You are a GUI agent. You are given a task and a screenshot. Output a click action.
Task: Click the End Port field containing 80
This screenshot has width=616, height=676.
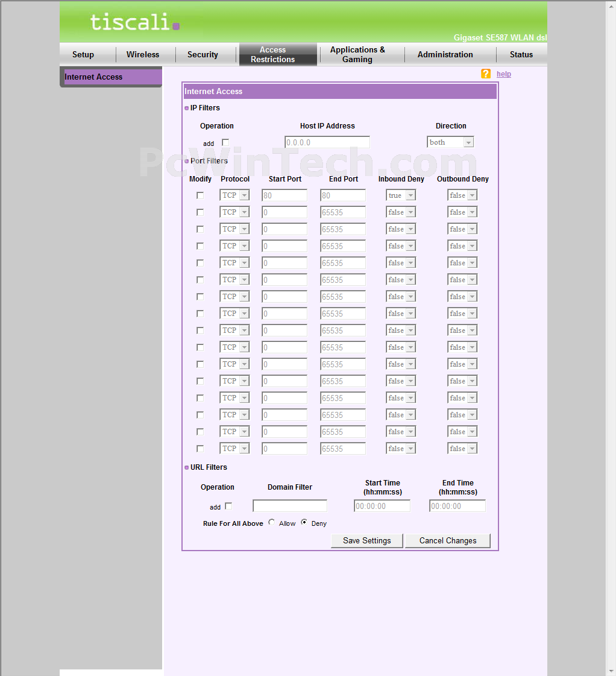click(343, 195)
